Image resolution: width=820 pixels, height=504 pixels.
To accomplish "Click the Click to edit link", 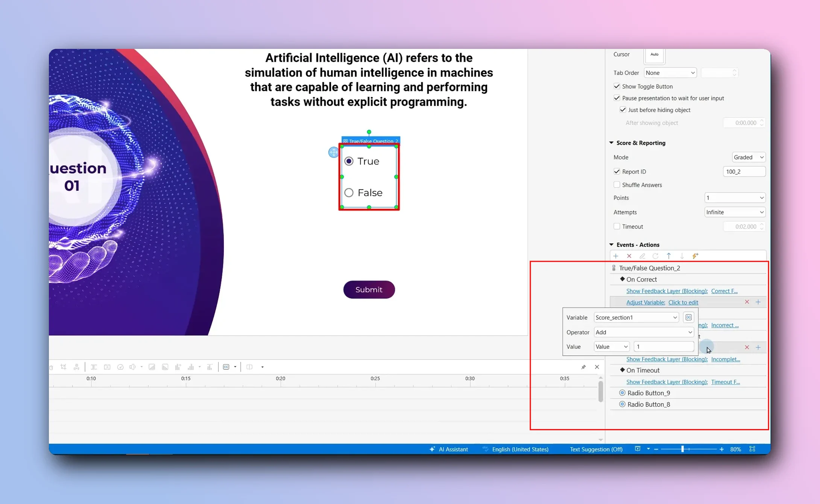I will point(683,302).
